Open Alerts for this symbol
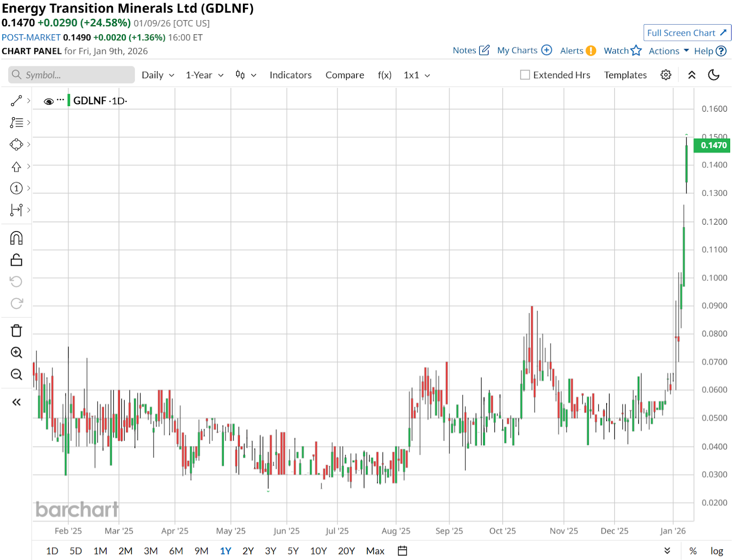This screenshot has width=732, height=560. click(x=578, y=50)
